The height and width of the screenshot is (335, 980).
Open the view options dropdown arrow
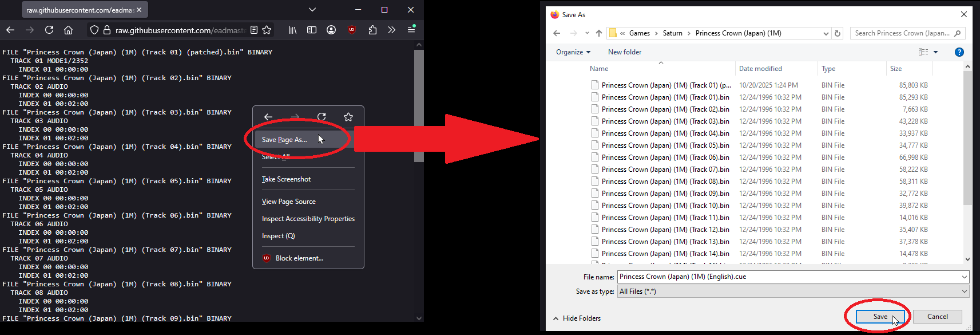[x=936, y=52]
